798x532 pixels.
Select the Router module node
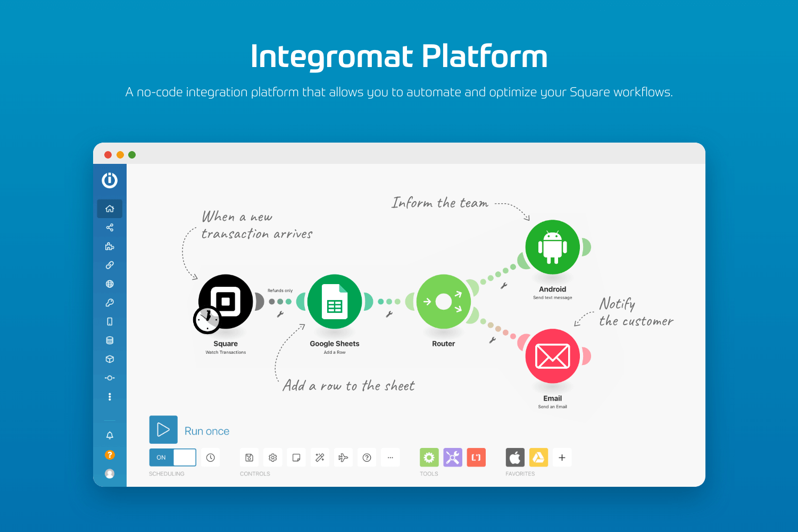(x=444, y=301)
